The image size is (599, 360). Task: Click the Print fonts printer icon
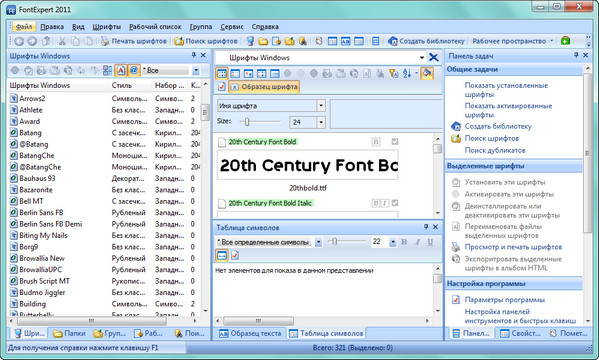click(105, 41)
